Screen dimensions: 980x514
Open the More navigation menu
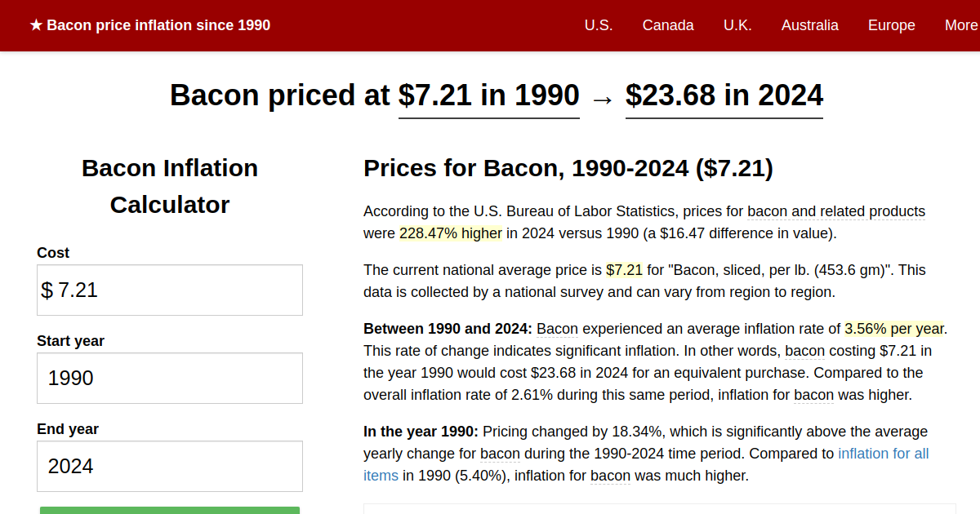(x=961, y=25)
